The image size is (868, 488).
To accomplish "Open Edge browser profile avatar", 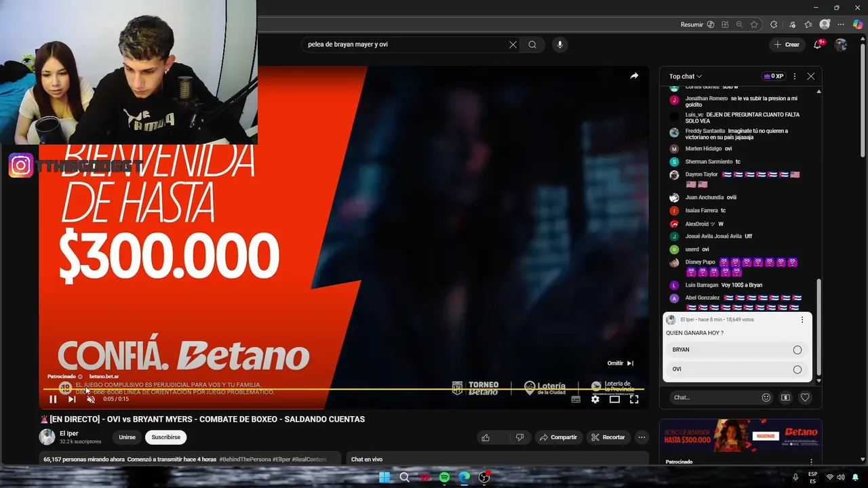I will pyautogui.click(x=825, y=24).
